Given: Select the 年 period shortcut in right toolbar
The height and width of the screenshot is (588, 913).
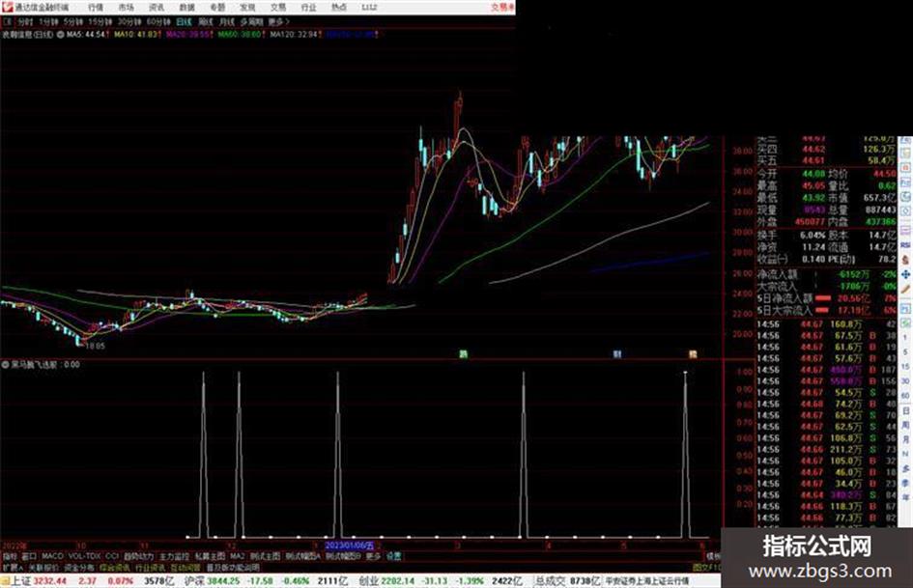Looking at the screenshot, I should [x=905, y=496].
